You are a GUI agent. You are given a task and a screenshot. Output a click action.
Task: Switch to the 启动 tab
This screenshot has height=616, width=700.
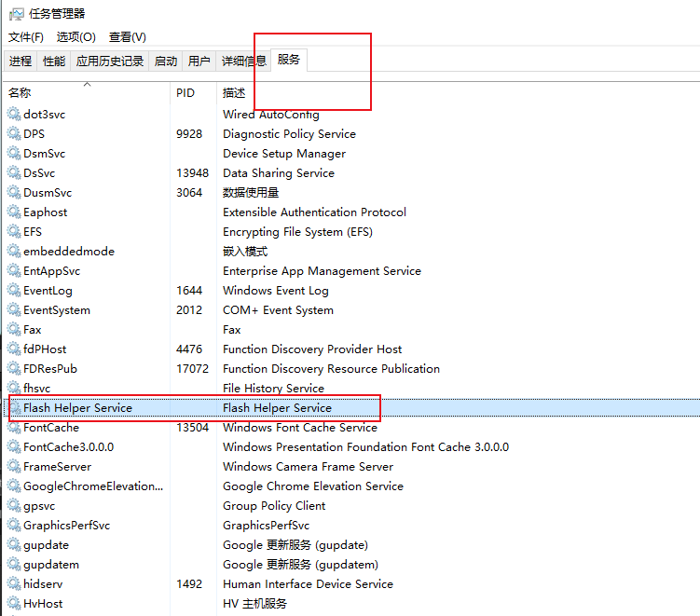click(166, 61)
